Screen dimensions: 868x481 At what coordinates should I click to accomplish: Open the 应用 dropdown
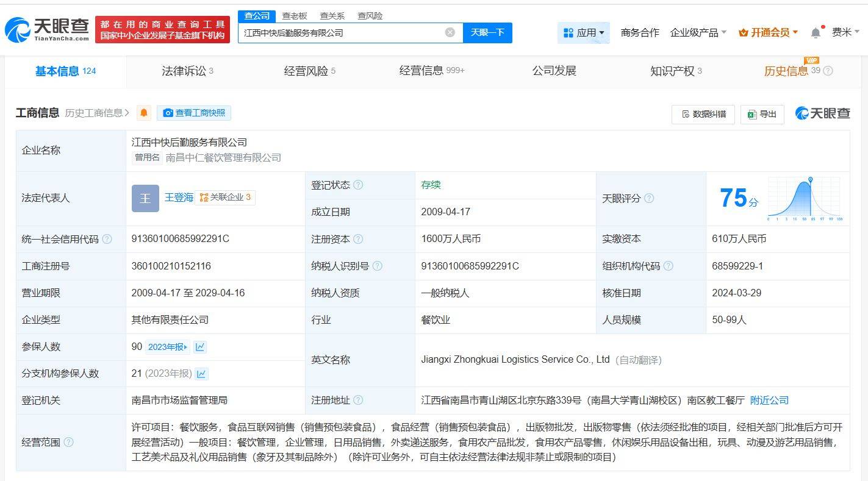pos(584,32)
